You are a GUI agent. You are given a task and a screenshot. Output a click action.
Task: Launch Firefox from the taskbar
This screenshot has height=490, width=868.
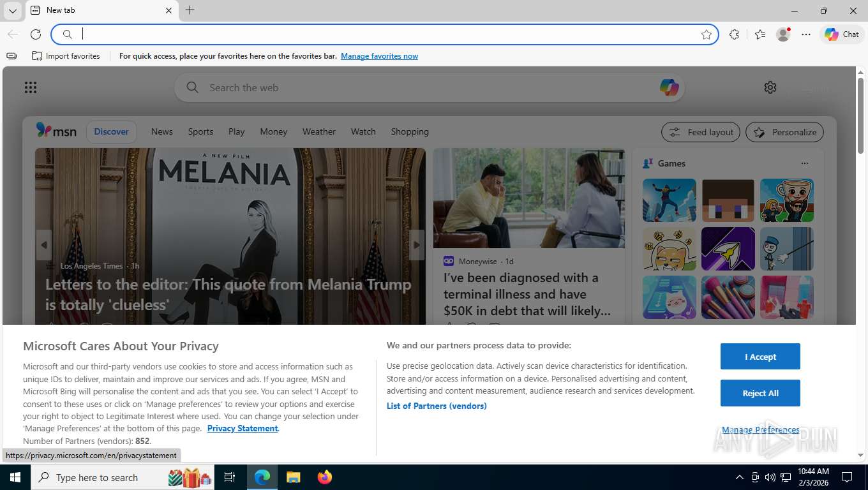click(325, 477)
